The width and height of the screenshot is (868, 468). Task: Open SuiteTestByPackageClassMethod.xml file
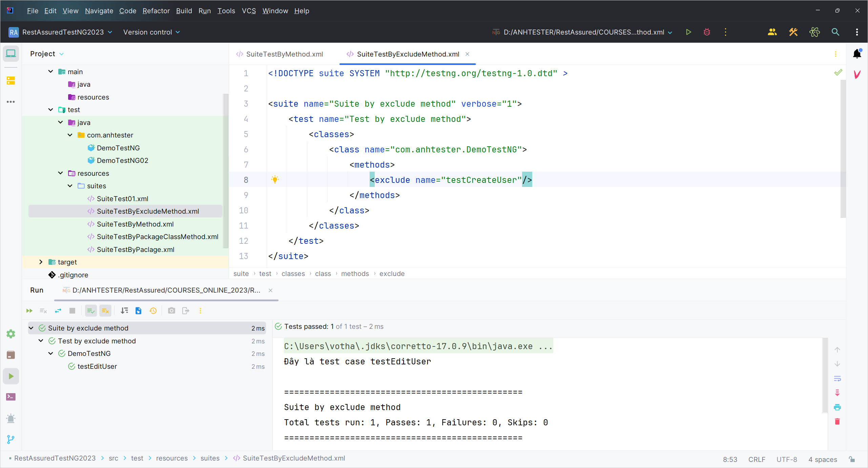point(158,237)
